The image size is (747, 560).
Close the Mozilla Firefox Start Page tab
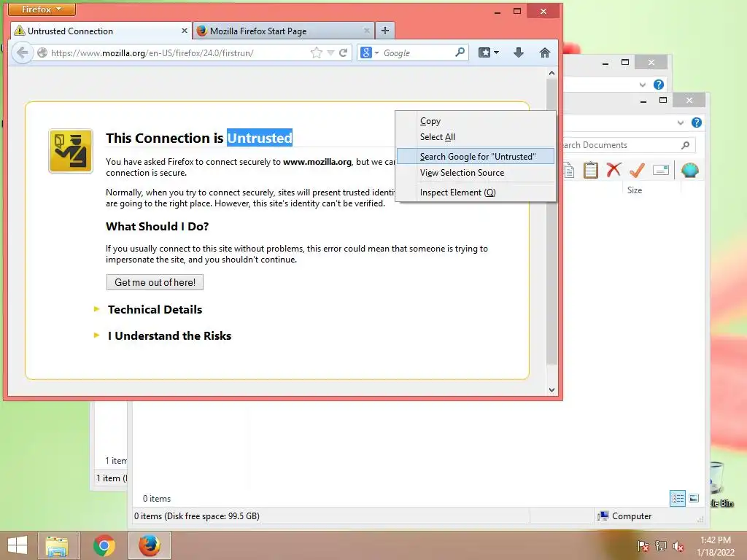pyautogui.click(x=366, y=31)
